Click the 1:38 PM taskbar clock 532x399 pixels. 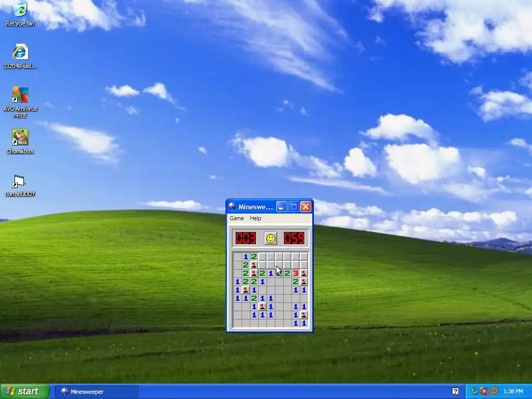click(x=513, y=392)
